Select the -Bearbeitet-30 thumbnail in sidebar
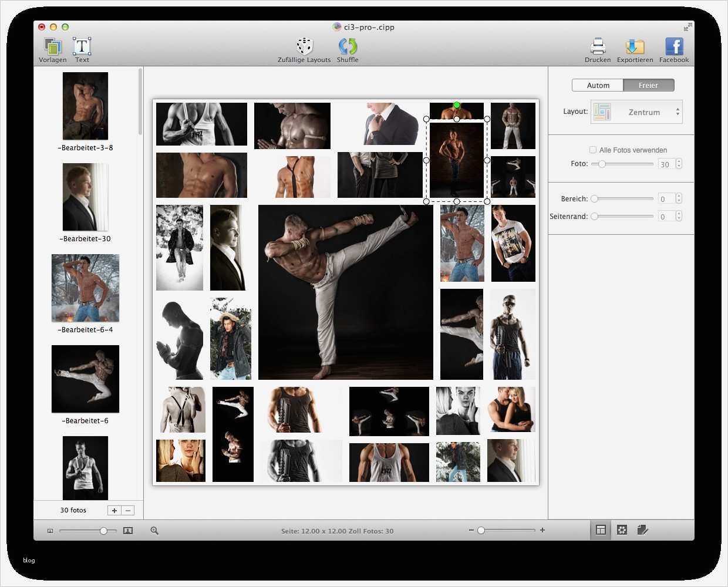The height and width of the screenshot is (587, 728). tap(86, 197)
